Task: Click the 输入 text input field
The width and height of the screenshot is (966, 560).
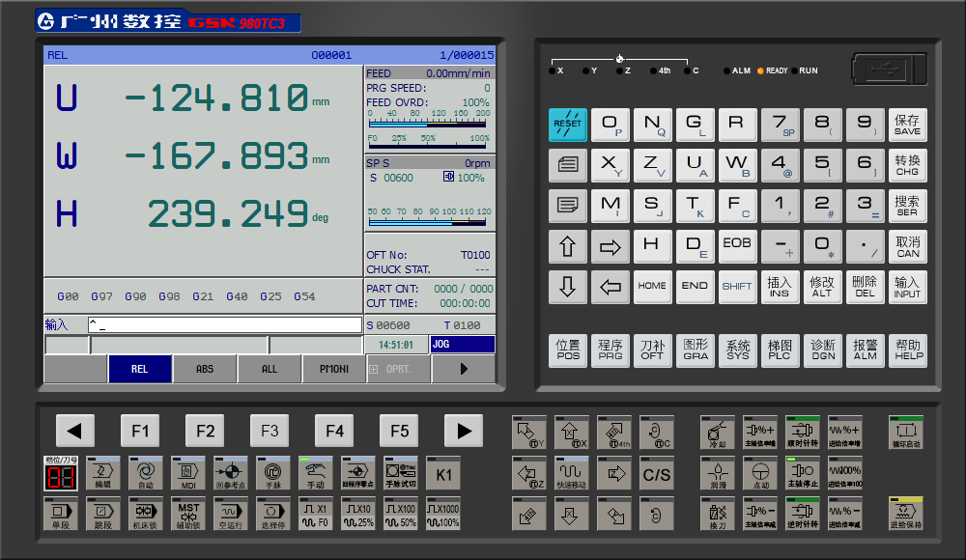Action: click(x=224, y=324)
